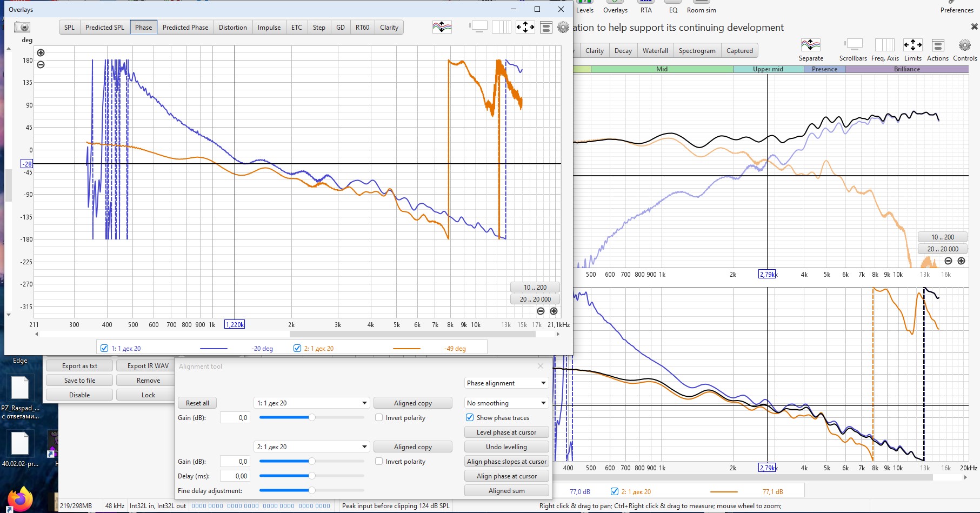The height and width of the screenshot is (513, 980).
Task: Click the Separate traces icon in Overlays window
Action: (x=442, y=27)
